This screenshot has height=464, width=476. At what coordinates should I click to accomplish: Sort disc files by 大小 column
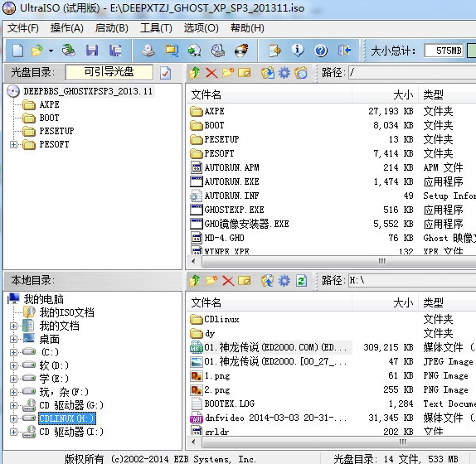click(x=386, y=95)
